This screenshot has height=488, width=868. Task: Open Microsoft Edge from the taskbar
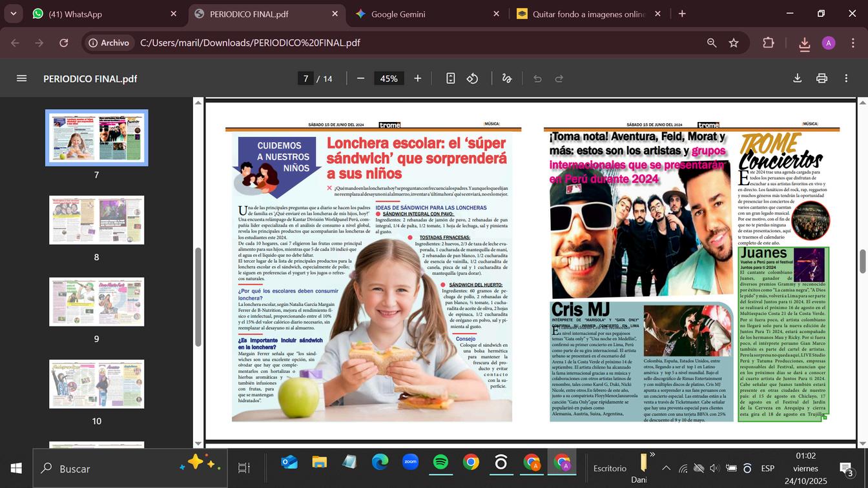[x=380, y=462]
